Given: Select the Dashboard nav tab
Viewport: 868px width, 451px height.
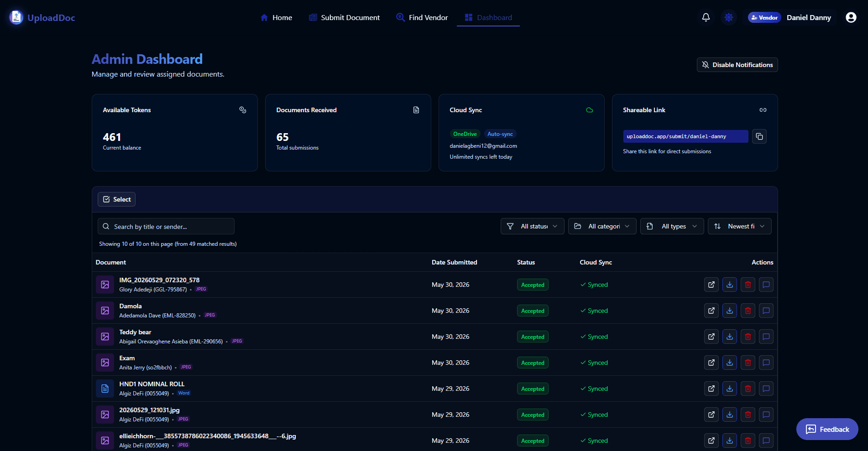Looking at the screenshot, I should coord(488,17).
